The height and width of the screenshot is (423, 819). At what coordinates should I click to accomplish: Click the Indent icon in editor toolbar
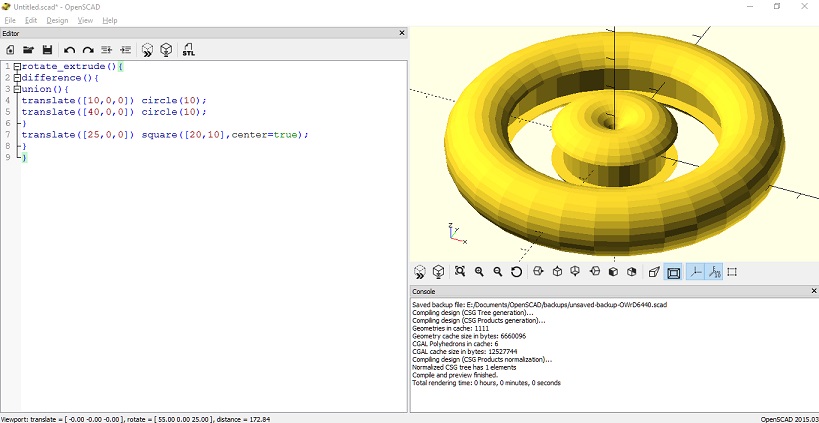click(x=125, y=50)
